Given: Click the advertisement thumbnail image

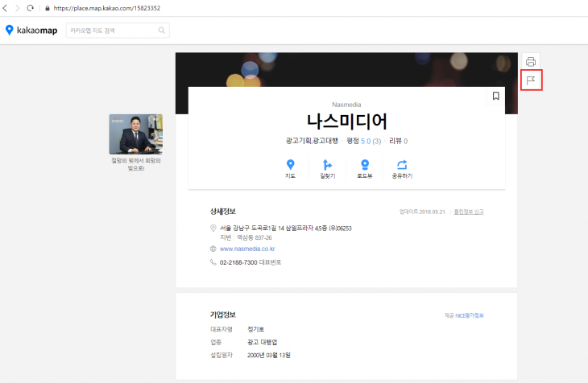Looking at the screenshot, I should pos(135,134).
